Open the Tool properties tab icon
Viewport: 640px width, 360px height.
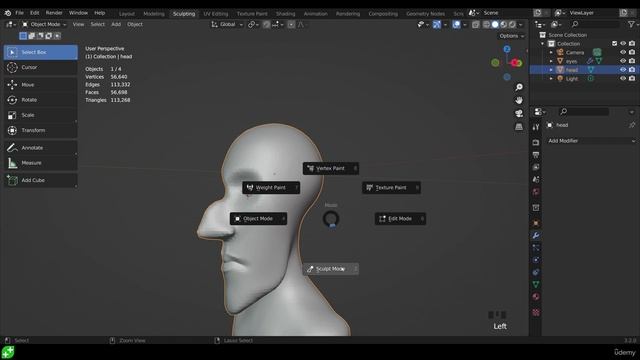click(x=536, y=127)
